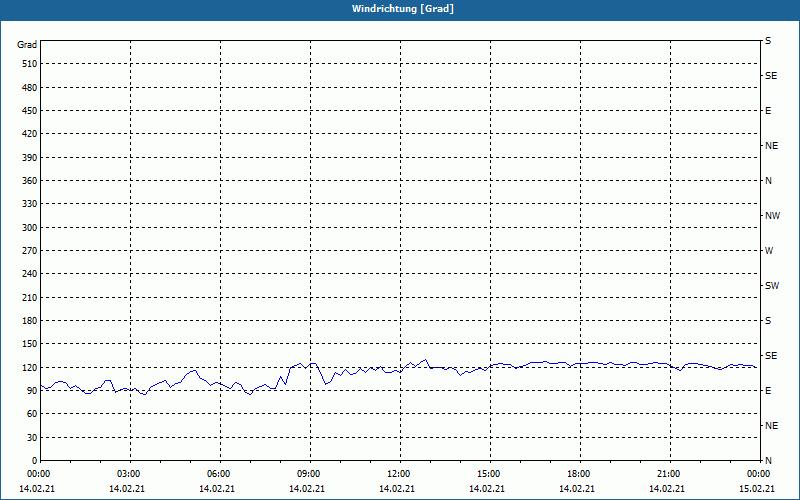
Task: Click the "NW" compass label
Action: [772, 216]
